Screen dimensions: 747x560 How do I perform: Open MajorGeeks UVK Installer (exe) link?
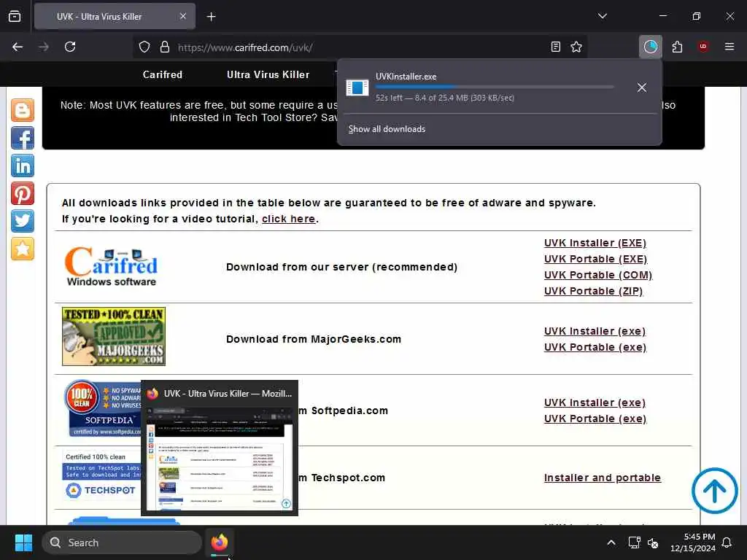click(595, 332)
